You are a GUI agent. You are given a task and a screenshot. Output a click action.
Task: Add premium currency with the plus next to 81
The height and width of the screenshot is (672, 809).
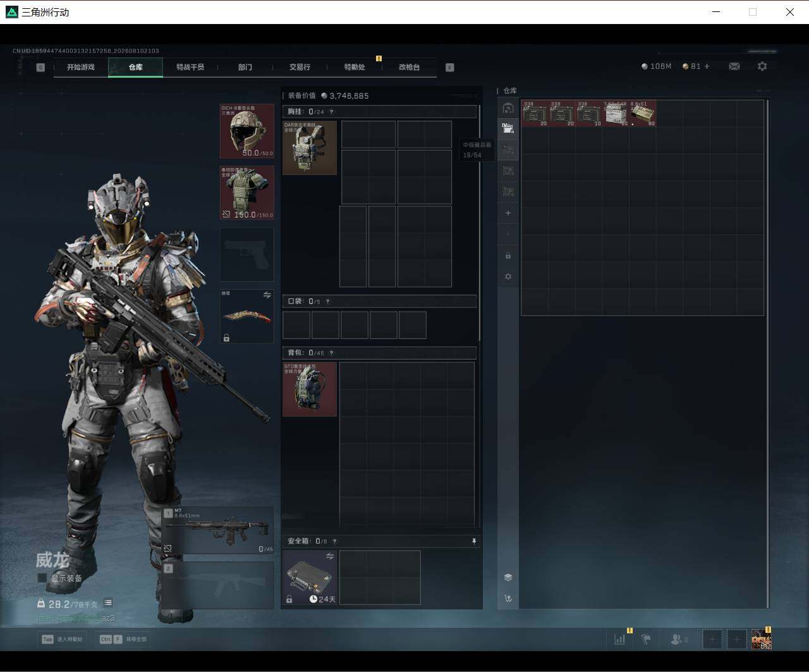707,66
